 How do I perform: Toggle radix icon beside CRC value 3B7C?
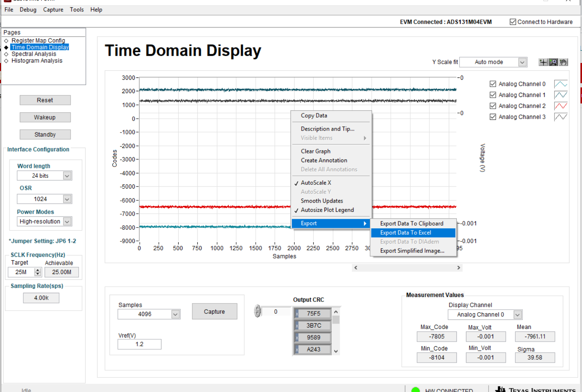(297, 326)
